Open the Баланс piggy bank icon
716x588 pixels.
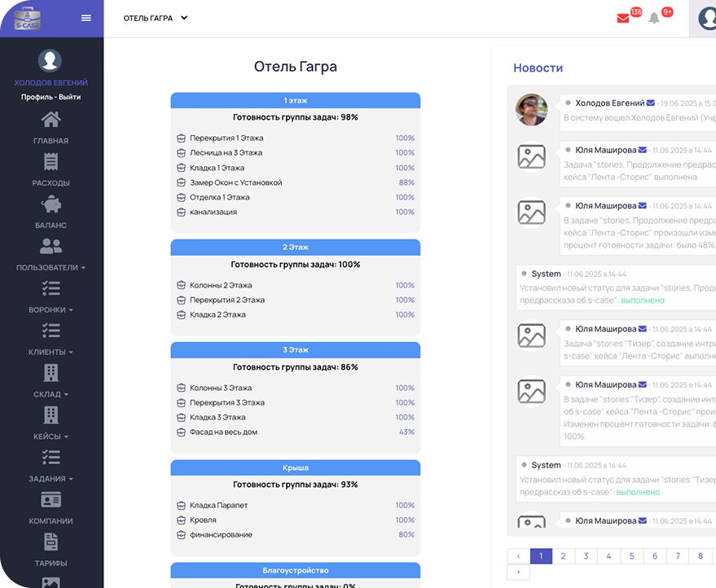[51, 204]
